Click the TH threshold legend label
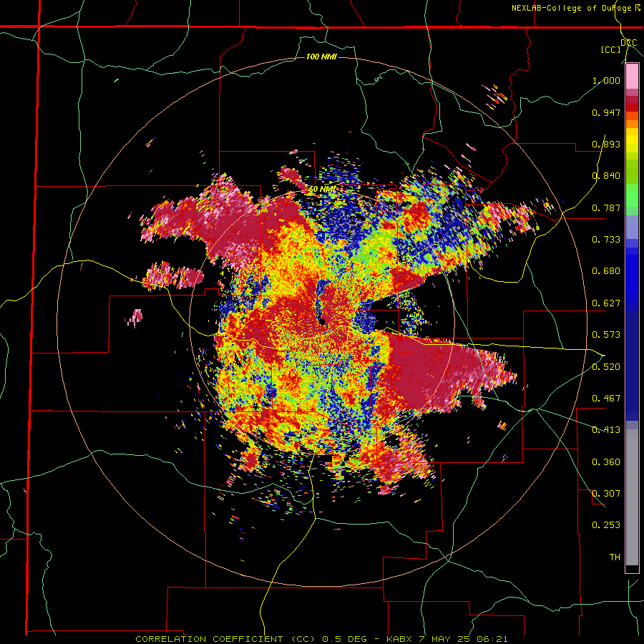644x644 pixels. point(615,557)
